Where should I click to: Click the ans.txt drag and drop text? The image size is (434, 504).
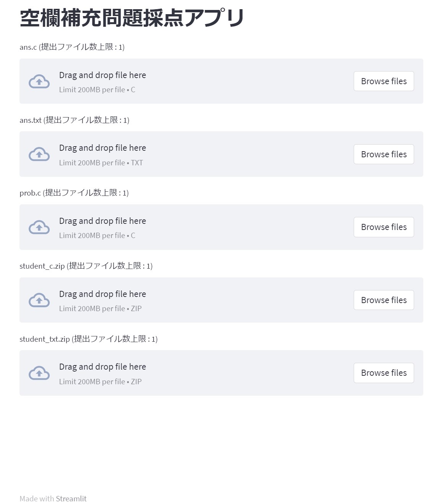click(102, 148)
